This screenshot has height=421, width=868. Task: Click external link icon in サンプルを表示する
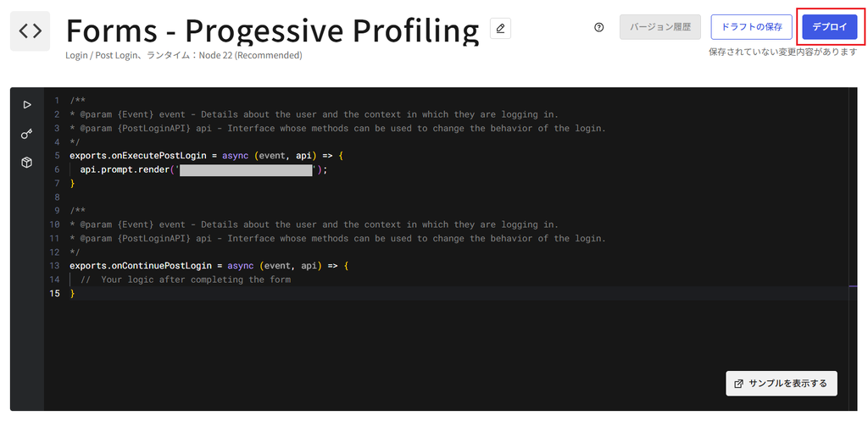(738, 384)
